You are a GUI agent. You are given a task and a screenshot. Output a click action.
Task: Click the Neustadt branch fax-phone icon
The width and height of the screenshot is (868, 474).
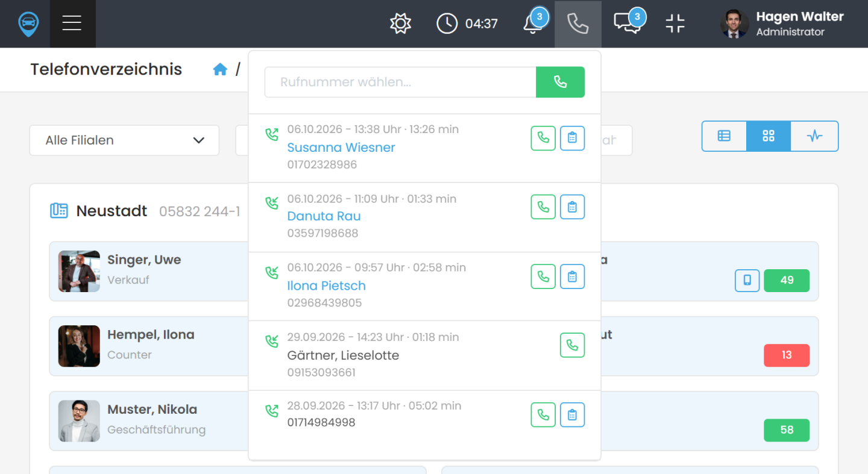[59, 211]
